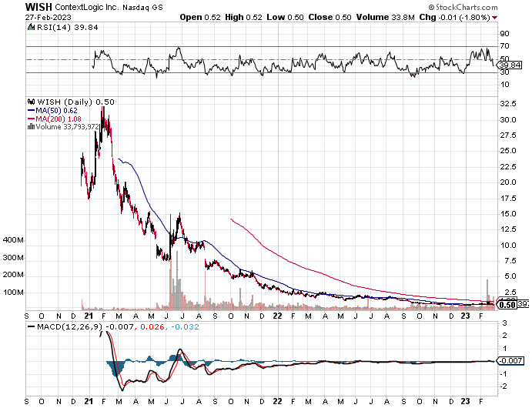
Task: Click the High 0.52 value
Action: [x=243, y=17]
